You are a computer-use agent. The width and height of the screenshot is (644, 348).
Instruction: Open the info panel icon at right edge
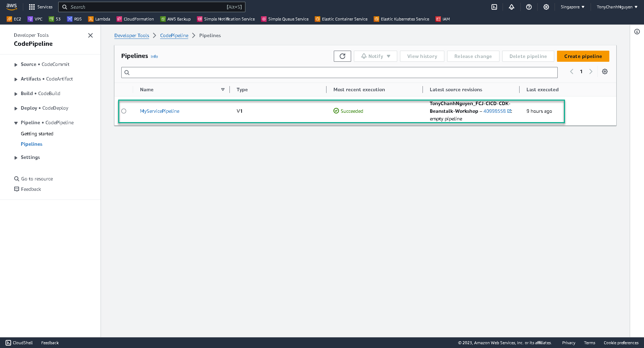637,32
